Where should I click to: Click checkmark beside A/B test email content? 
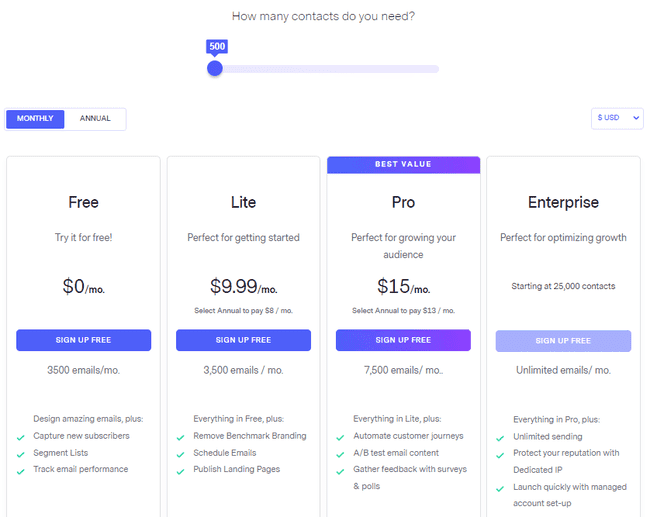(341, 453)
